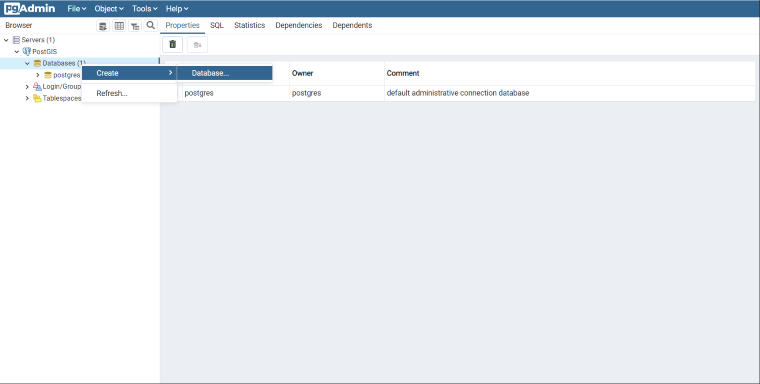Screen dimensions: 760x384
Task: Open the File menu dropdown
Action: 77,9
